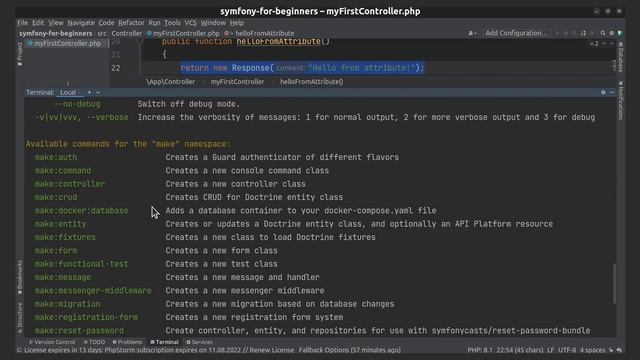
Task: Open the Bookmarks tool window stripe
Action: (x=20, y=277)
